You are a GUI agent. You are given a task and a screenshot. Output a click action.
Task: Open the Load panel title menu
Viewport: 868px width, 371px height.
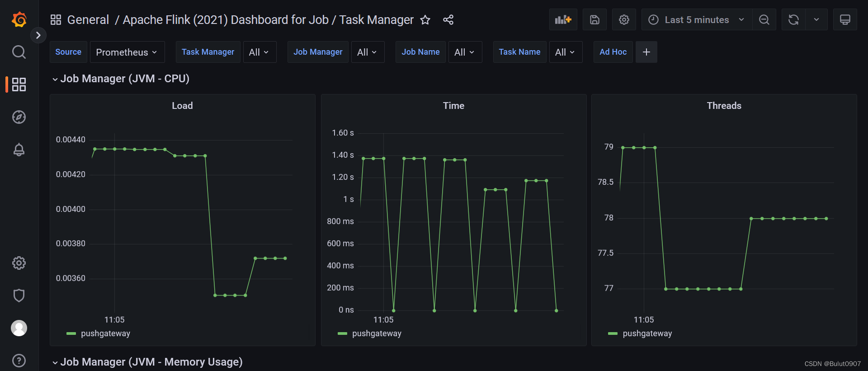coord(182,106)
